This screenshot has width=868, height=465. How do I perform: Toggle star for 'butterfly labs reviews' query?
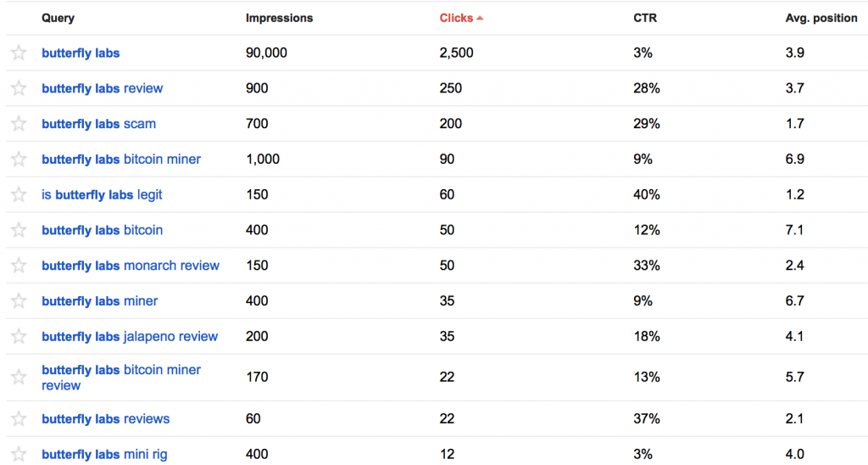pos(19,419)
